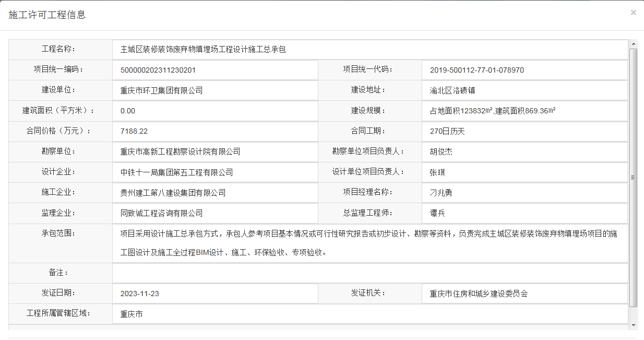
Task: Click jurisdiction value 重庆市
Action: pos(132,314)
